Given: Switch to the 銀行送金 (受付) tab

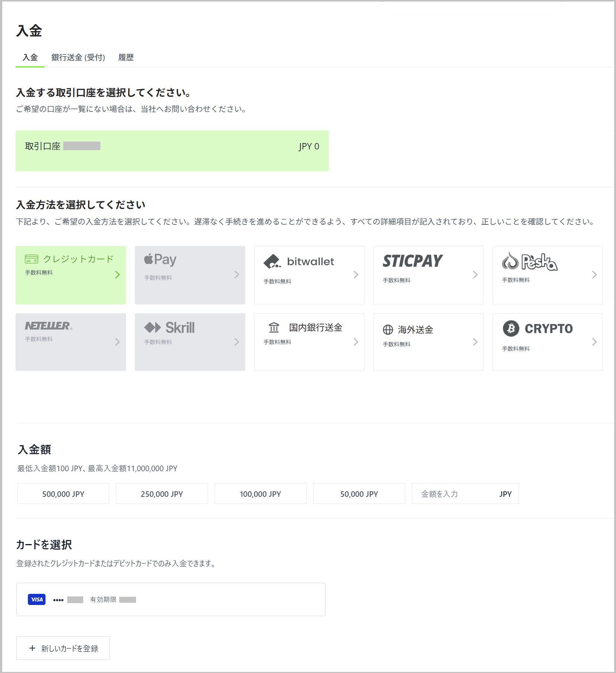Looking at the screenshot, I should coord(78,58).
